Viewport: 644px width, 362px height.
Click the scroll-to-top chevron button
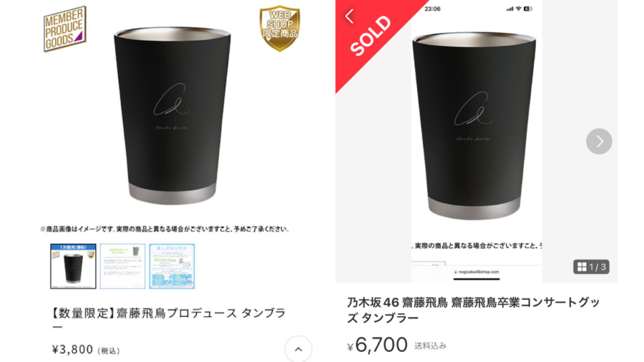point(298,349)
